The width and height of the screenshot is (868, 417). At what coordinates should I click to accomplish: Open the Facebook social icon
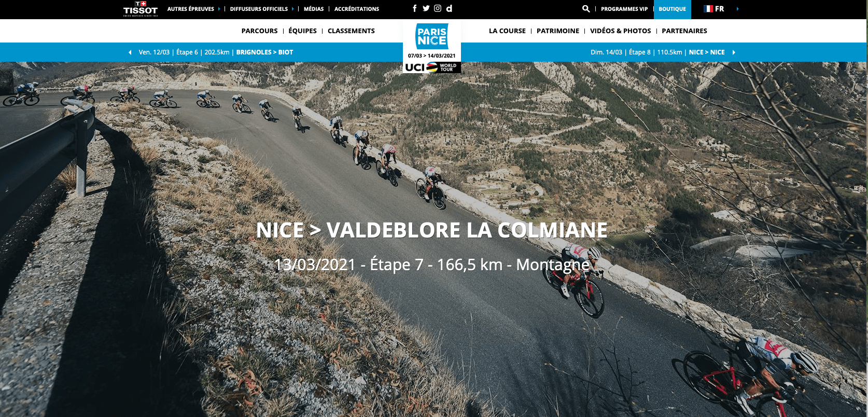click(415, 8)
